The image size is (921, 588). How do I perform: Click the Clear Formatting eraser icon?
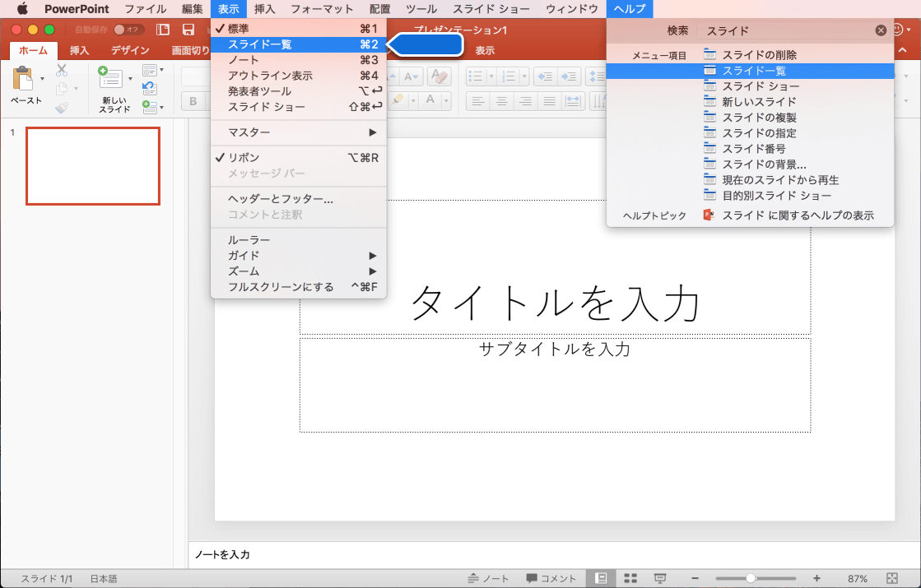(438, 76)
